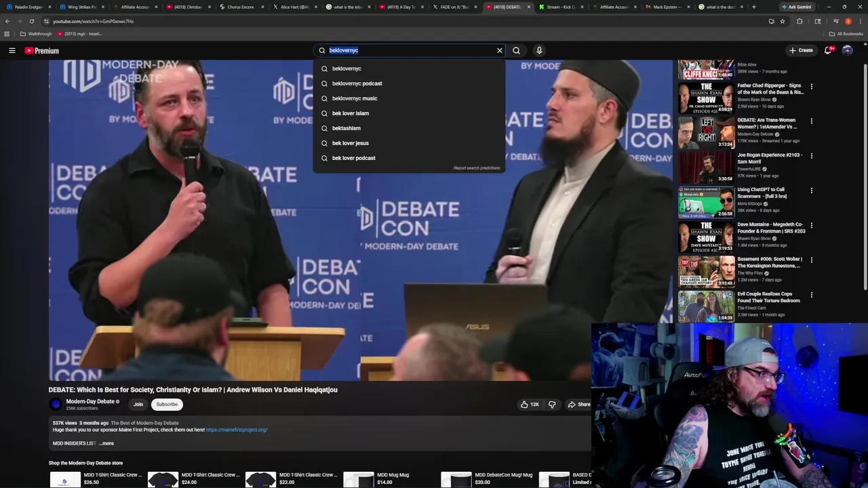Image resolution: width=868 pixels, height=488 pixels.
Task: Open Father Chad Ripperger video thumbnail
Action: pyautogui.click(x=706, y=98)
